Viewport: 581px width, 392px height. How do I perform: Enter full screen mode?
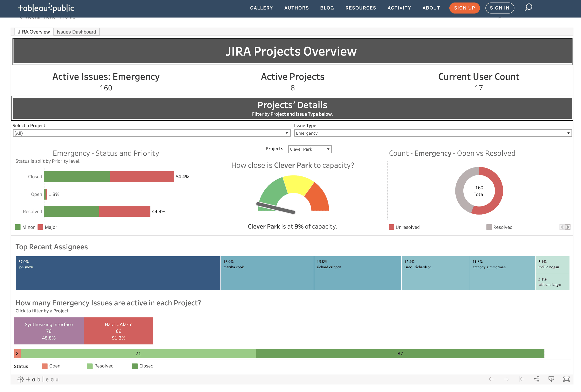(566, 379)
